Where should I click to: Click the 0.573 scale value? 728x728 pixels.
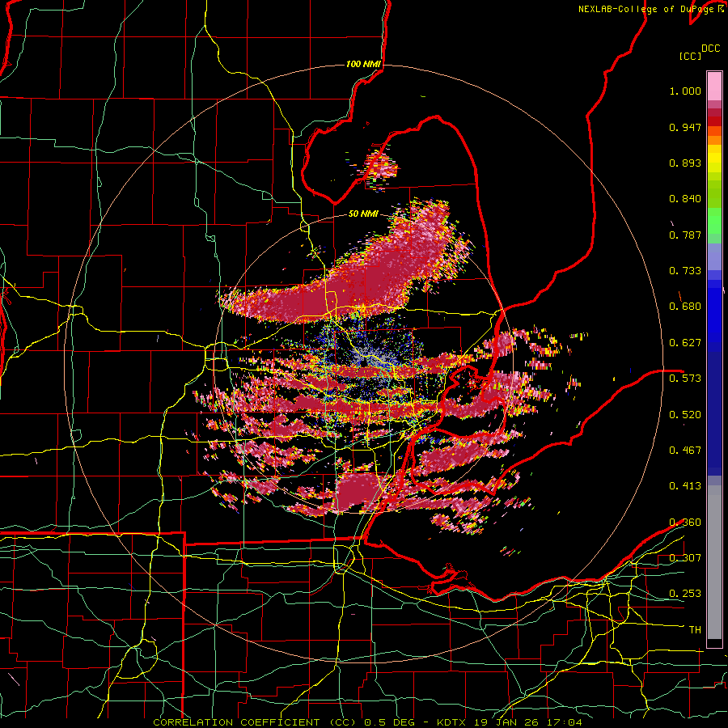685,379
